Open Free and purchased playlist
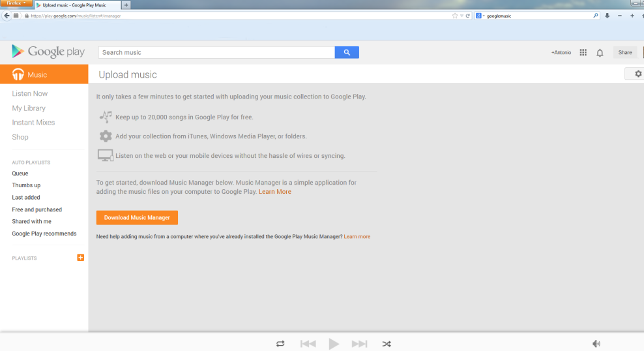Viewport: 644px width, 351px height. 37,209
